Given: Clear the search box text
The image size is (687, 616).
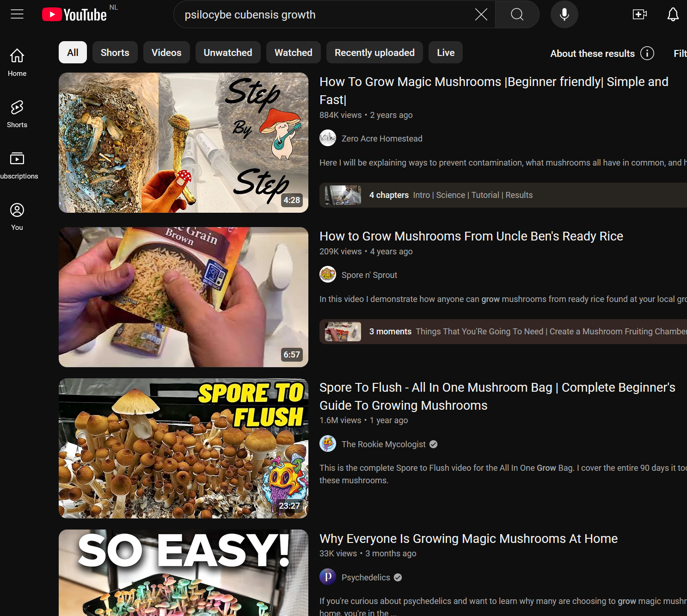Looking at the screenshot, I should [x=481, y=15].
